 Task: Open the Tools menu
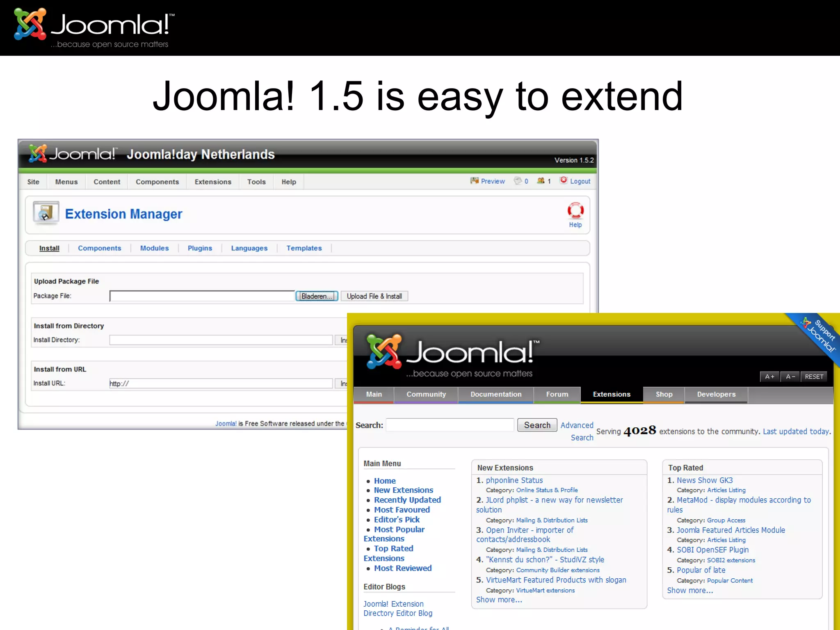pos(256,182)
